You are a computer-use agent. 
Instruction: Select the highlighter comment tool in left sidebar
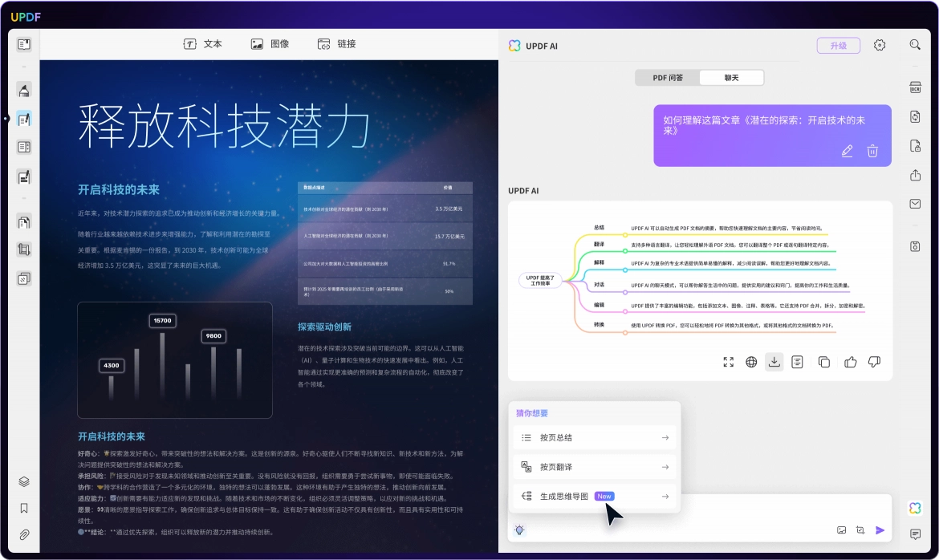coord(24,91)
